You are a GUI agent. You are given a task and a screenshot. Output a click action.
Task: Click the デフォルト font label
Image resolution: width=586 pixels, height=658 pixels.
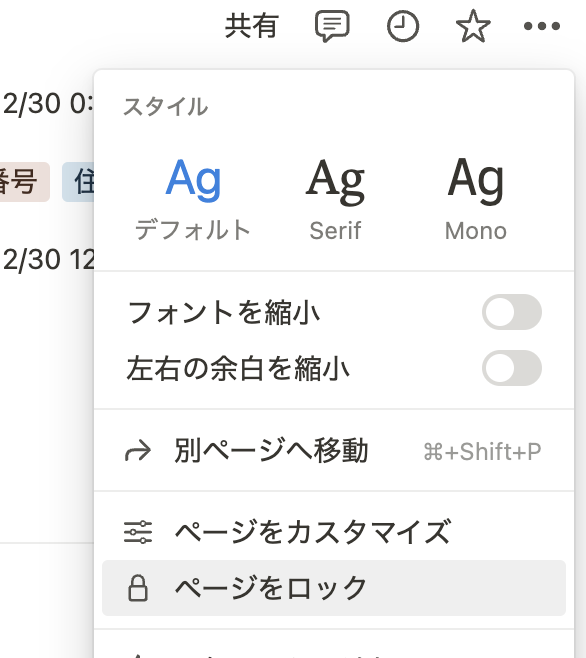(x=193, y=230)
